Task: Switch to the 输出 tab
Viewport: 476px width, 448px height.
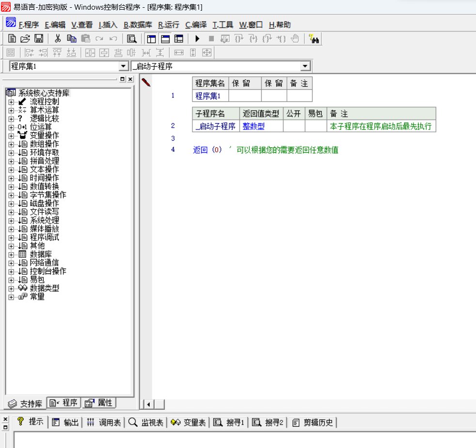Action: pyautogui.click(x=65, y=422)
